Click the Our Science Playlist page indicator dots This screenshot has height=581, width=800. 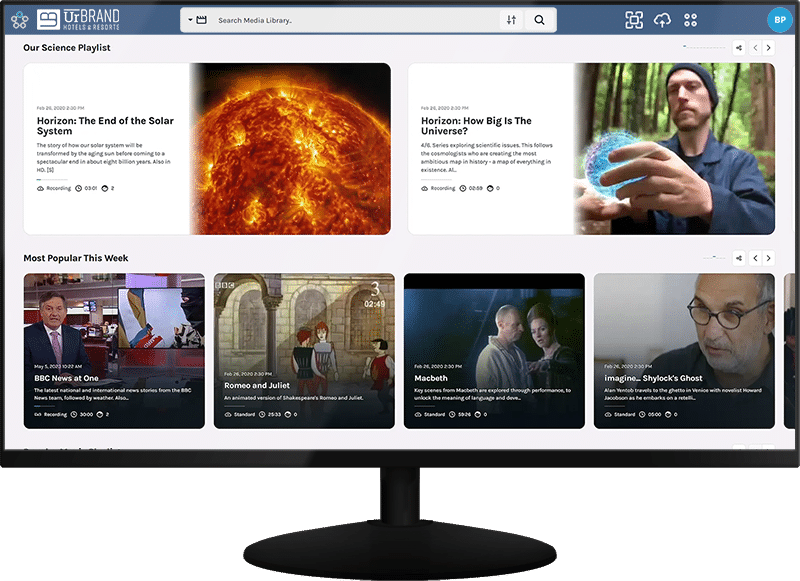click(704, 47)
